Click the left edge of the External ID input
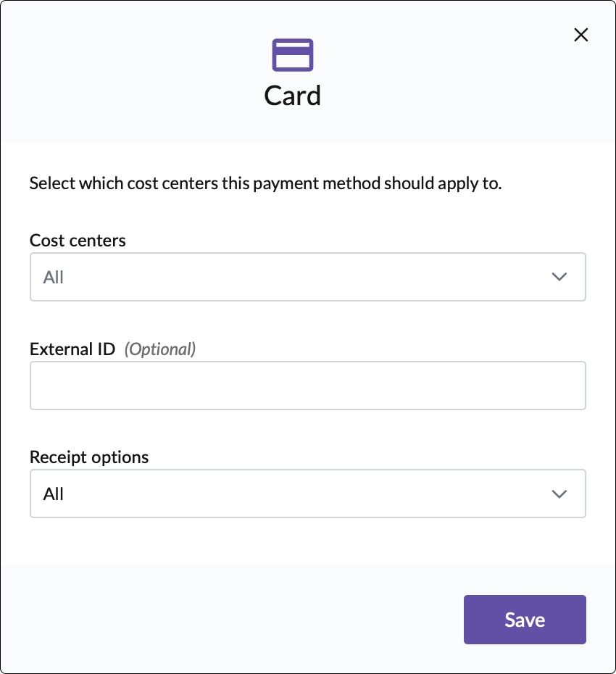Image resolution: width=616 pixels, height=674 pixels. coord(38,386)
